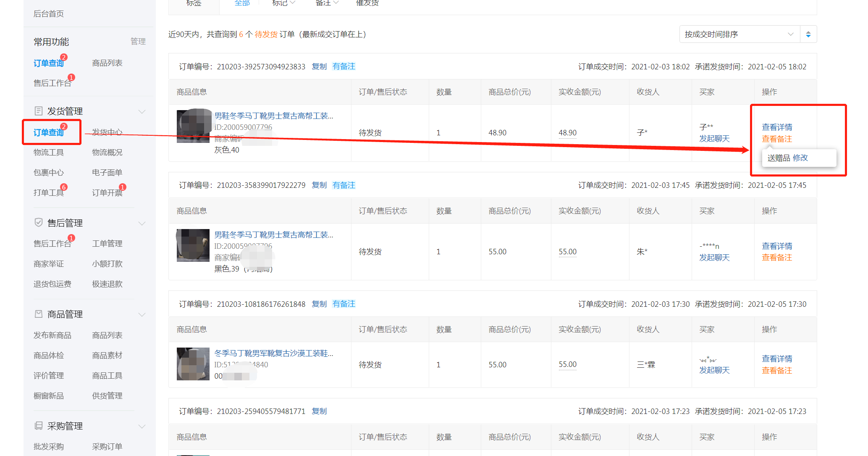Click the 采购管理 section icon
This screenshot has width=868, height=456.
pyautogui.click(x=38, y=426)
